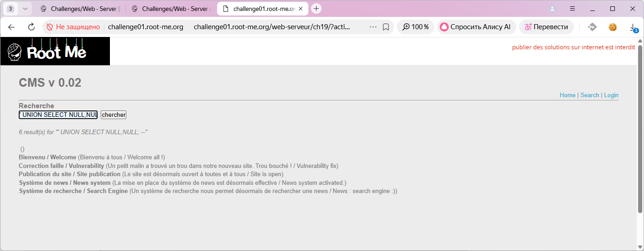The width and height of the screenshot is (644, 251).
Task: Open the browser profile avatar
Action: [552, 9]
